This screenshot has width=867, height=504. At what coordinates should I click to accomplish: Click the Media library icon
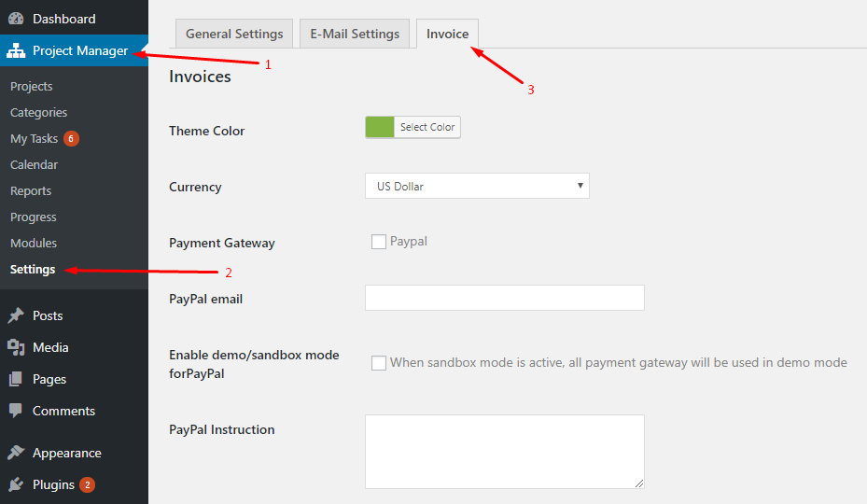click(x=16, y=347)
